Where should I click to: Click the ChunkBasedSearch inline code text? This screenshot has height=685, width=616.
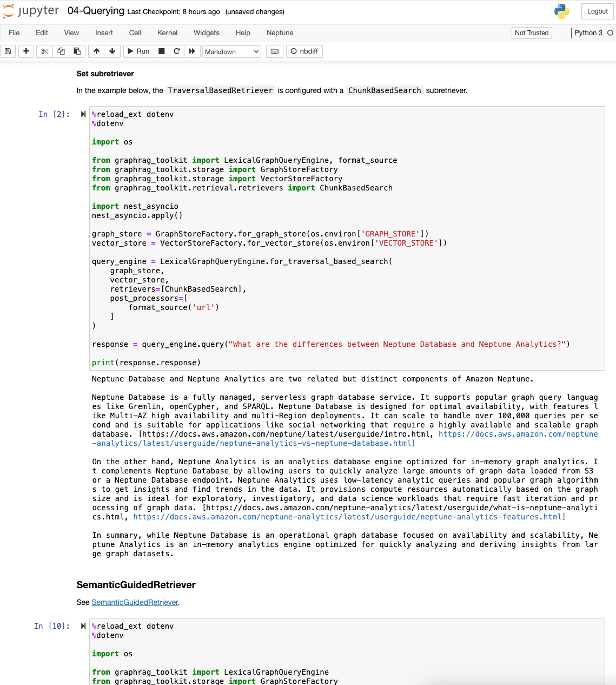click(x=385, y=90)
